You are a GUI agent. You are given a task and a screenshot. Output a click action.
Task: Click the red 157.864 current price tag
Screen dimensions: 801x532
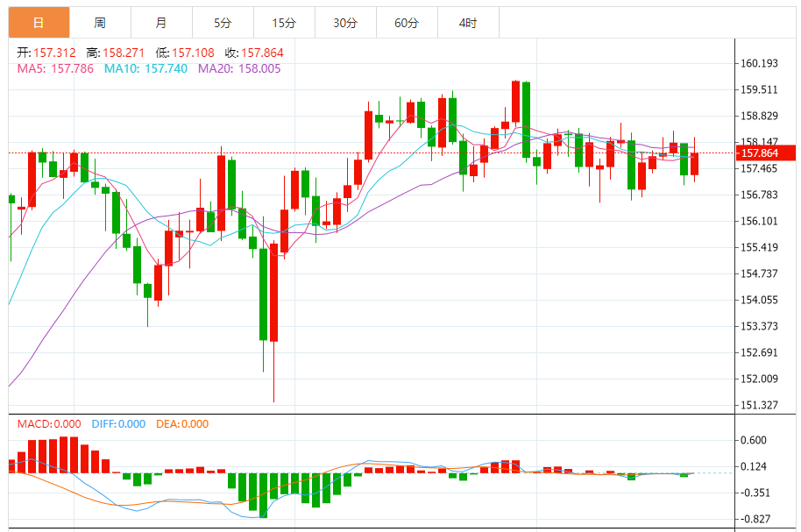tap(765, 153)
